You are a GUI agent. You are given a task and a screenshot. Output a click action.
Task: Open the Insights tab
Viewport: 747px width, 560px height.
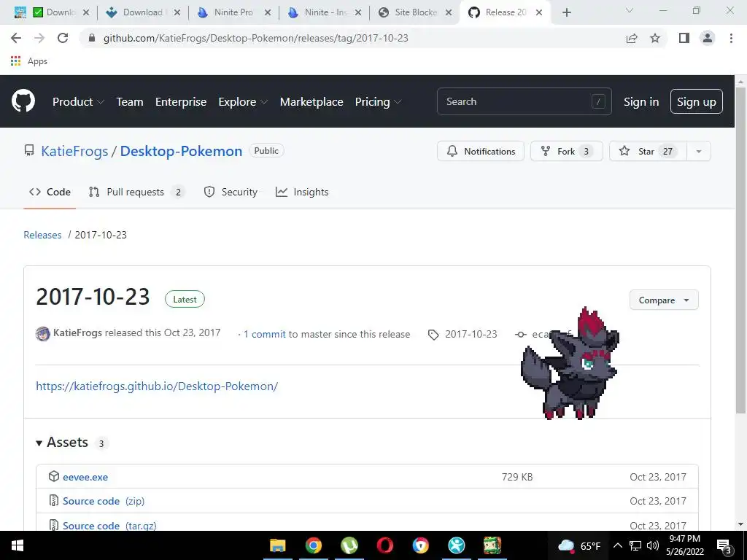pyautogui.click(x=302, y=192)
